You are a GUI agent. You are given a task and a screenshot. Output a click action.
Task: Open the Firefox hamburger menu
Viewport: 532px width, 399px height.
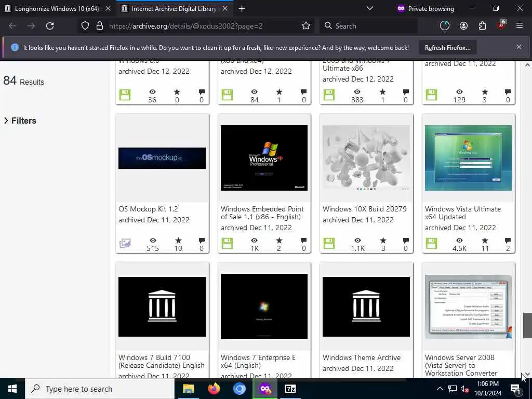pyautogui.click(x=520, y=25)
